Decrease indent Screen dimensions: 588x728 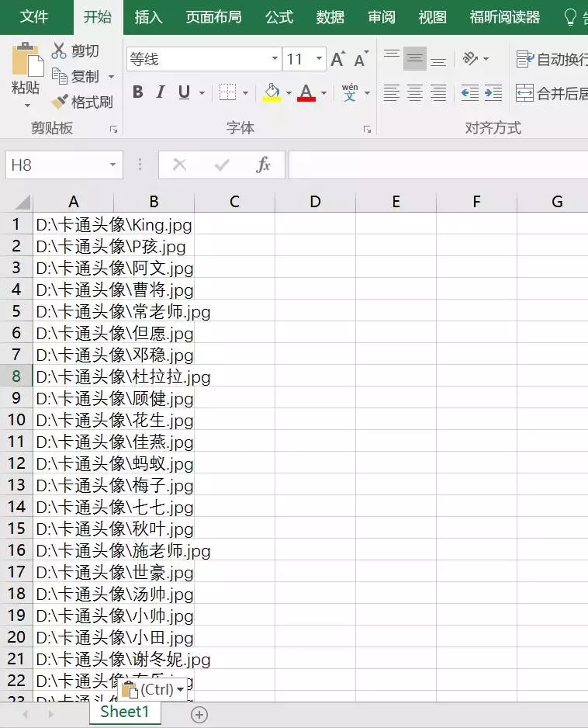[x=469, y=93]
